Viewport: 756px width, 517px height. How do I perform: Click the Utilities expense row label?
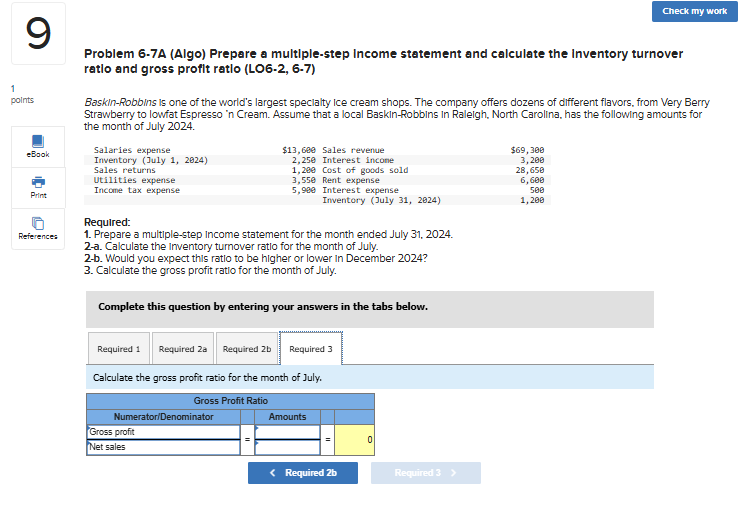coord(135,180)
